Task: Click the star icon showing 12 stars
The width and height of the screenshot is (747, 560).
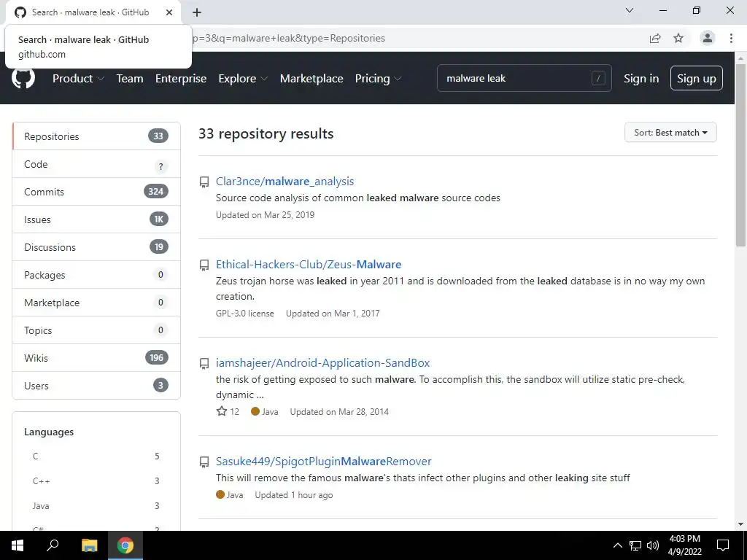Action: tap(222, 411)
